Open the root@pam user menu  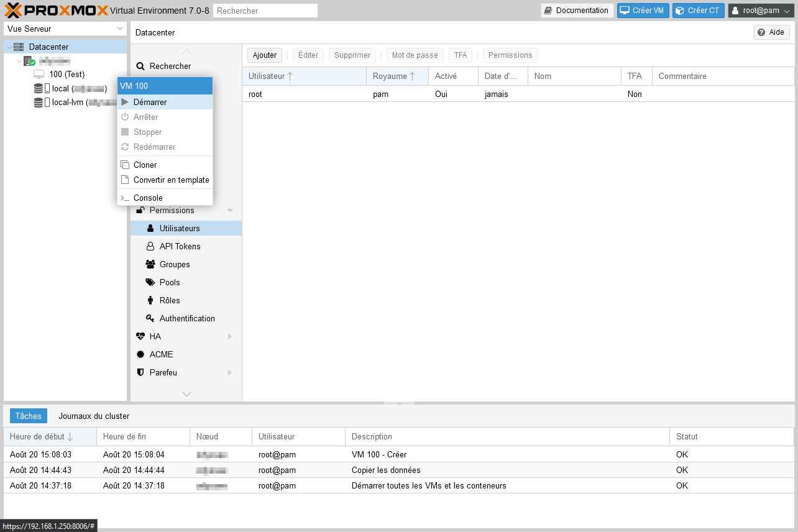click(760, 11)
